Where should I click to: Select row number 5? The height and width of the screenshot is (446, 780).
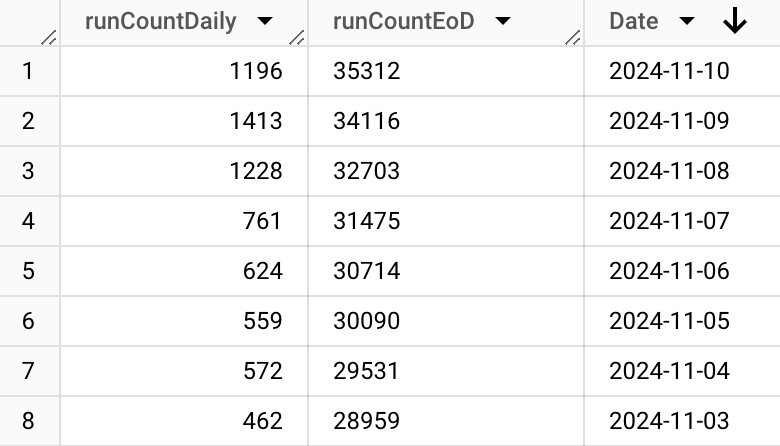point(29,271)
